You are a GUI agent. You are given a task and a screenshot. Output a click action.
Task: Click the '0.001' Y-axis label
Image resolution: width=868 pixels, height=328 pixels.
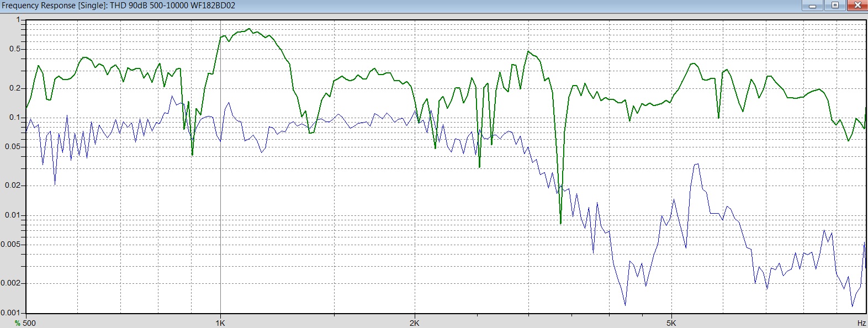coord(12,313)
